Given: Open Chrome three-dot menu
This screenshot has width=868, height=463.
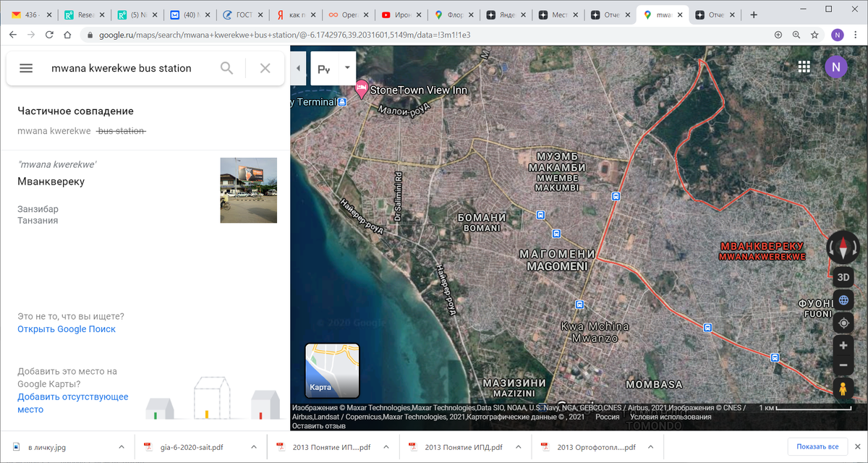Looking at the screenshot, I should tap(856, 34).
